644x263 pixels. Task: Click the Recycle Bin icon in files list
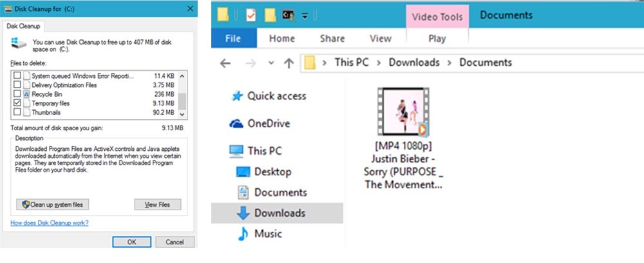tap(26, 94)
